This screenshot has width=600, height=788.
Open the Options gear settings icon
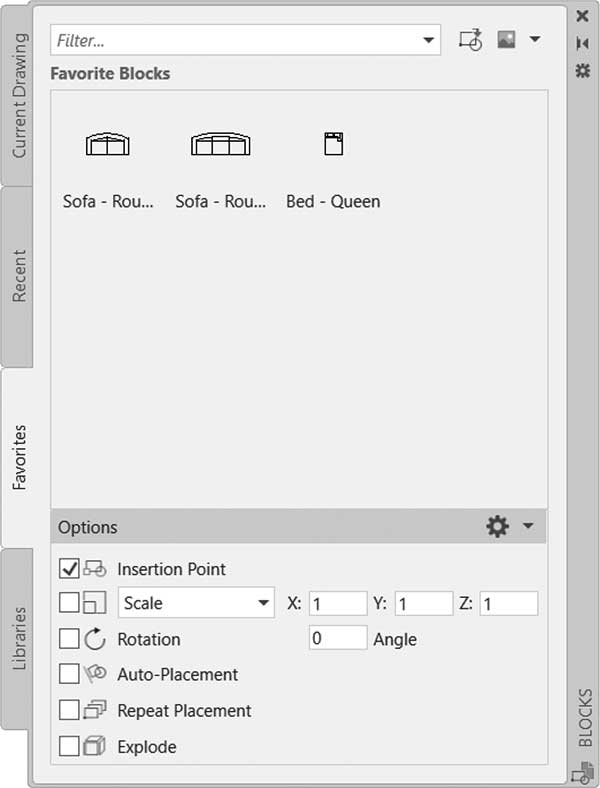click(497, 527)
